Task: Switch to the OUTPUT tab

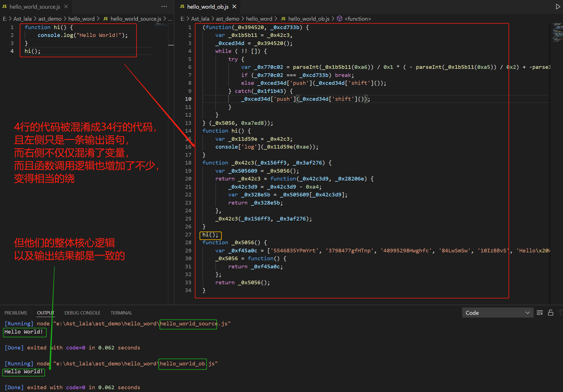Action: [x=46, y=313]
